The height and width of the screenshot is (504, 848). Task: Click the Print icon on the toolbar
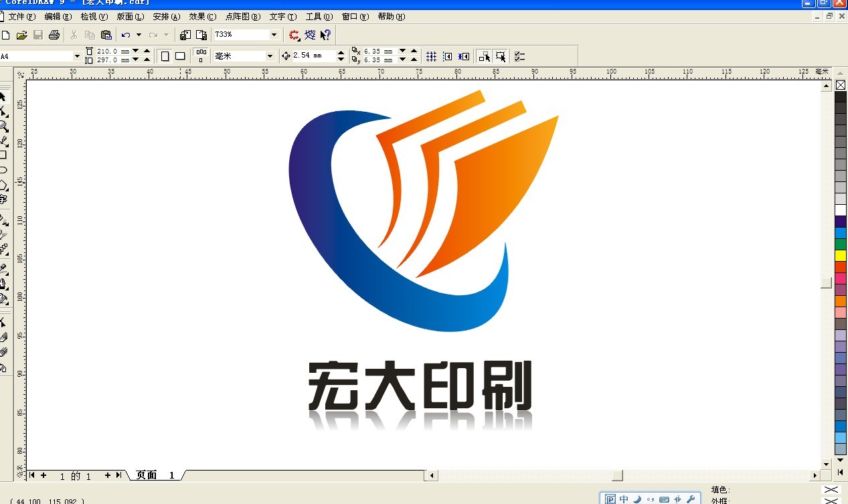pos(54,35)
